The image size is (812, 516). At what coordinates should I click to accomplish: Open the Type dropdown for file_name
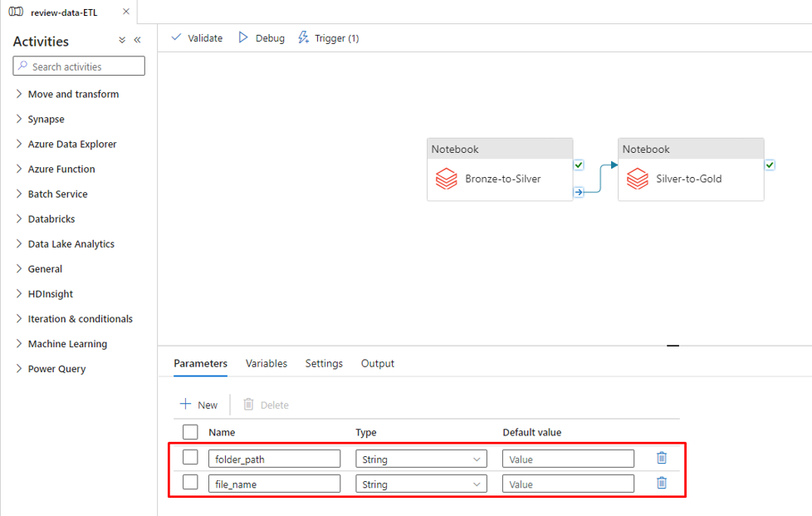[421, 484]
